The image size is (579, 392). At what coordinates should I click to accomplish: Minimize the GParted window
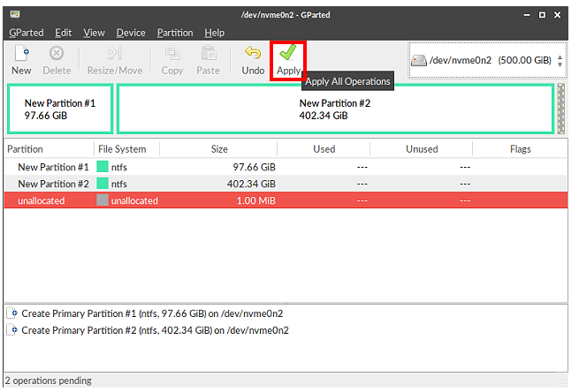[x=527, y=15]
